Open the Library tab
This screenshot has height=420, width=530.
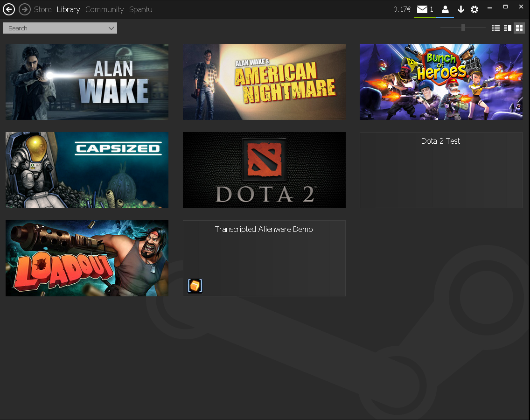(68, 9)
